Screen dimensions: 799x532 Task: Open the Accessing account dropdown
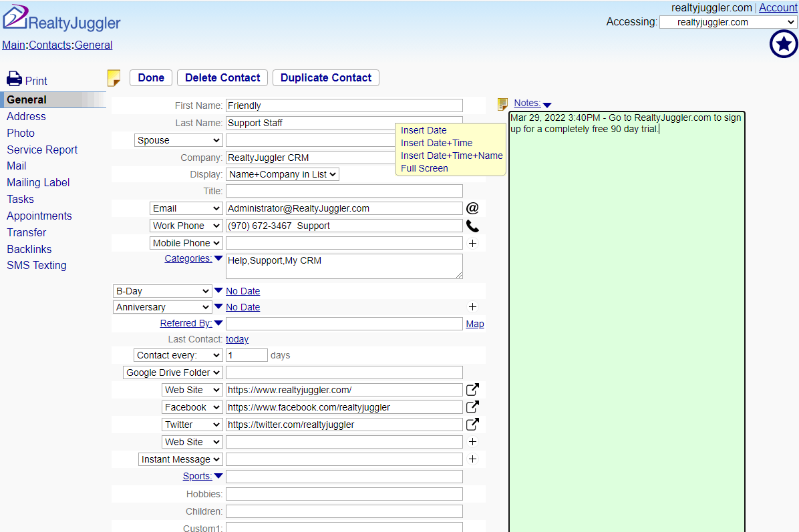728,22
